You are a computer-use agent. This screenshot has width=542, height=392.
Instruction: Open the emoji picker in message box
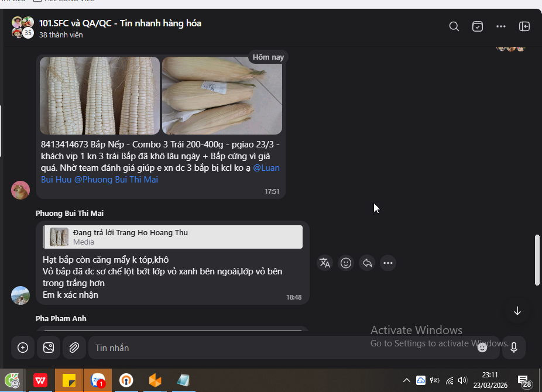pos(482,348)
